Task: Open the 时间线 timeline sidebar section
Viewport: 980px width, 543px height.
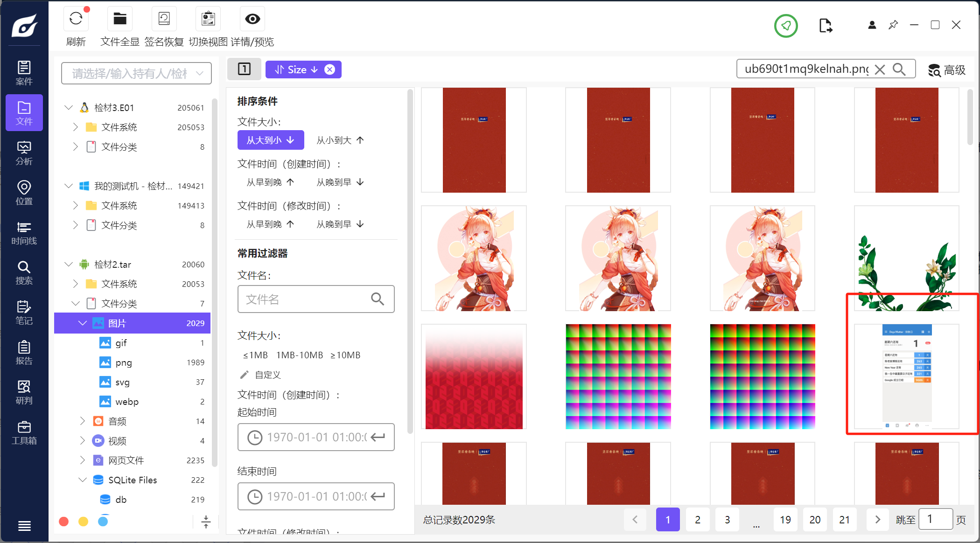Action: pos(24,233)
